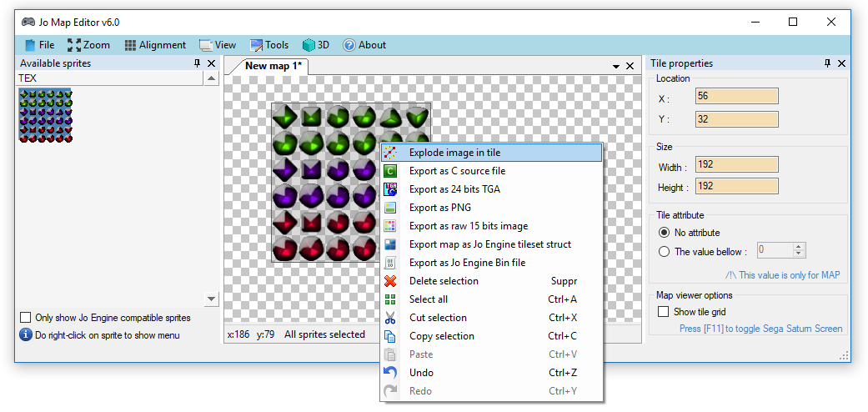Choose Cut selection from context menu
Screen dimensions: 868x412
(x=492, y=317)
